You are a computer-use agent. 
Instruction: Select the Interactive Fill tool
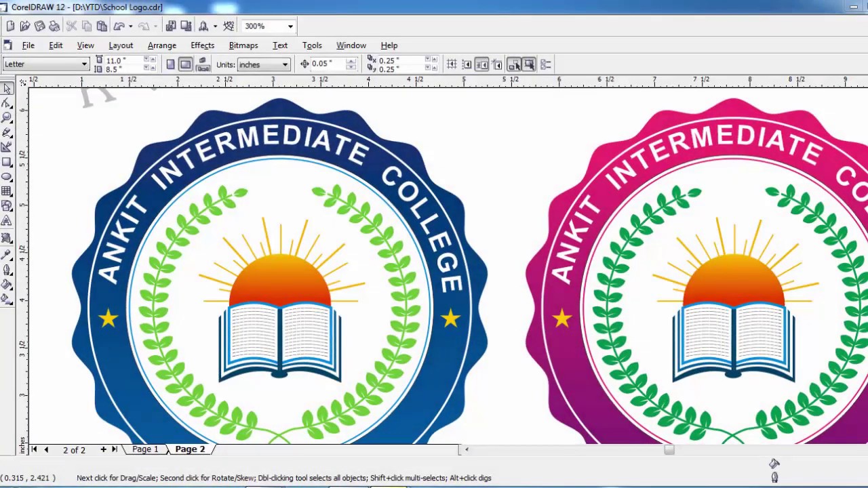coord(7,299)
